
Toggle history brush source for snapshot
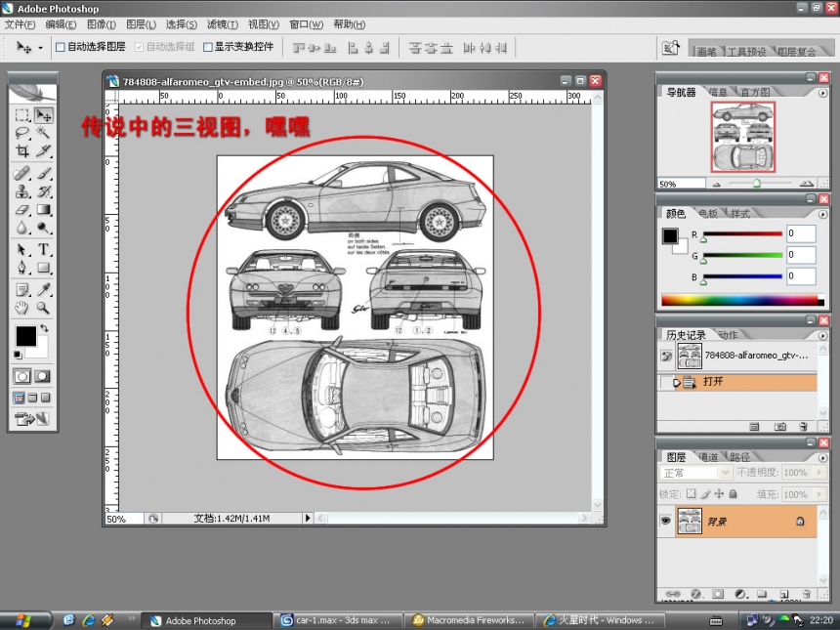[666, 356]
